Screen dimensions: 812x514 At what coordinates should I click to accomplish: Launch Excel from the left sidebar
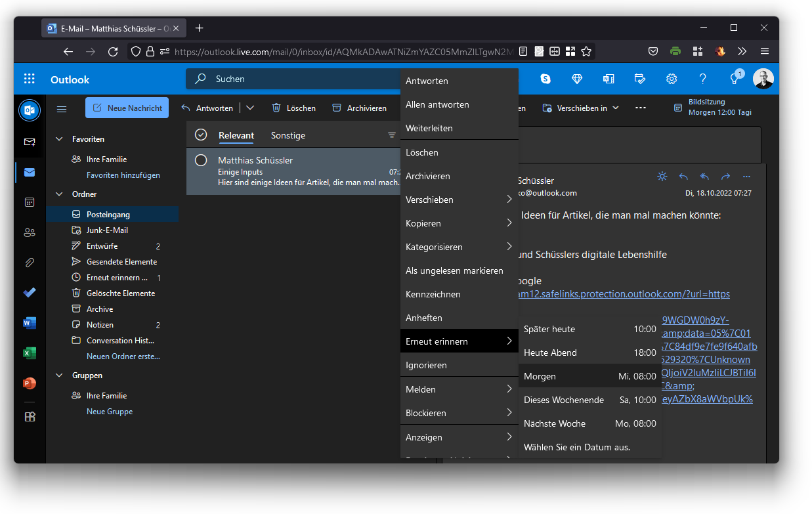pyautogui.click(x=30, y=353)
